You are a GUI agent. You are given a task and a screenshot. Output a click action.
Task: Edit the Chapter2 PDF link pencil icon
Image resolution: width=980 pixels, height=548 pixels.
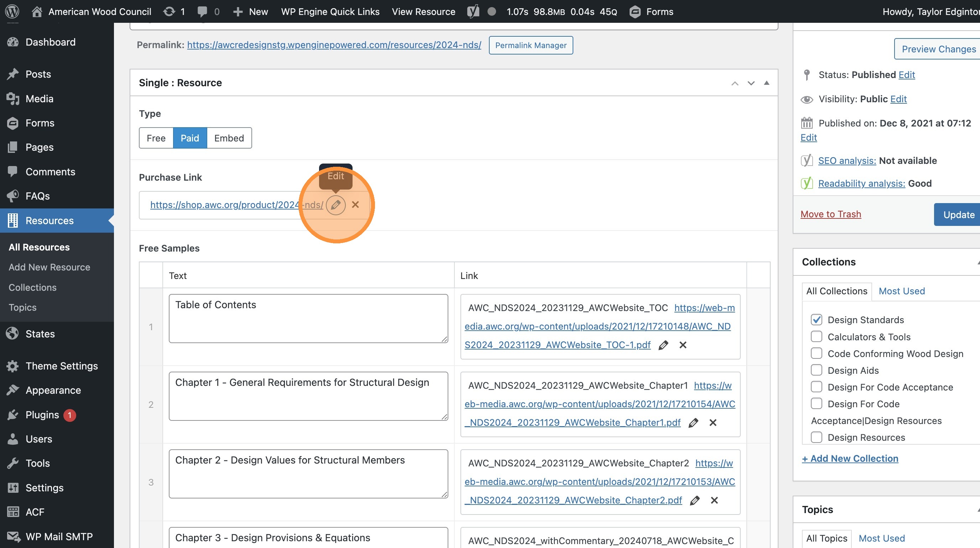(x=695, y=500)
